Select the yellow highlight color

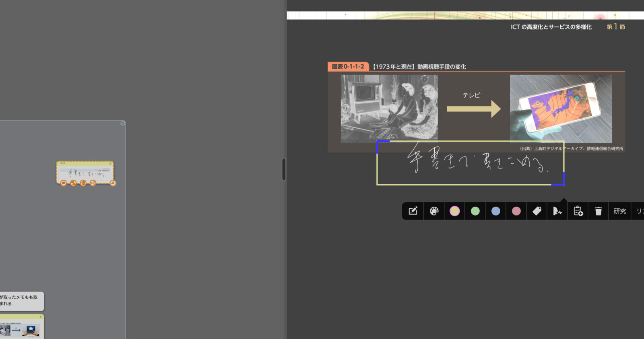(x=454, y=211)
